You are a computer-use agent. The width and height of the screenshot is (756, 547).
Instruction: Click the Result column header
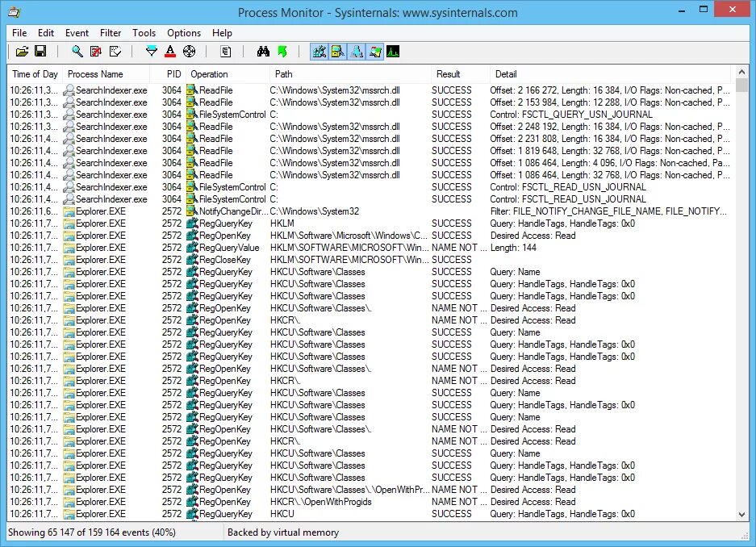(x=461, y=74)
